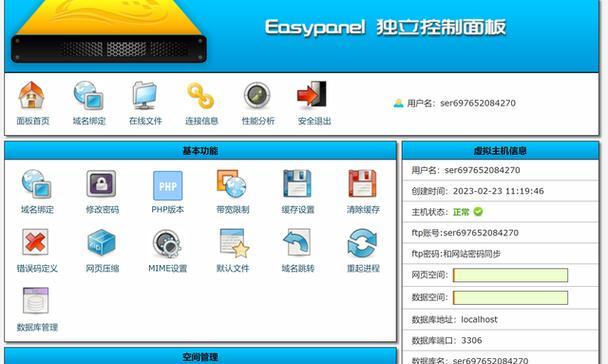Click the 创建时间 2023-02-23 11:19:46 row

coord(500,191)
